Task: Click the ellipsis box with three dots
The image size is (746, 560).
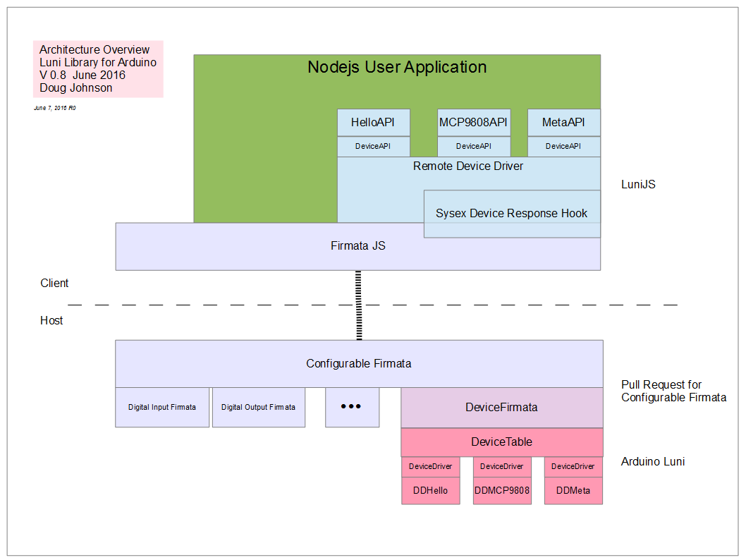Action: [352, 407]
